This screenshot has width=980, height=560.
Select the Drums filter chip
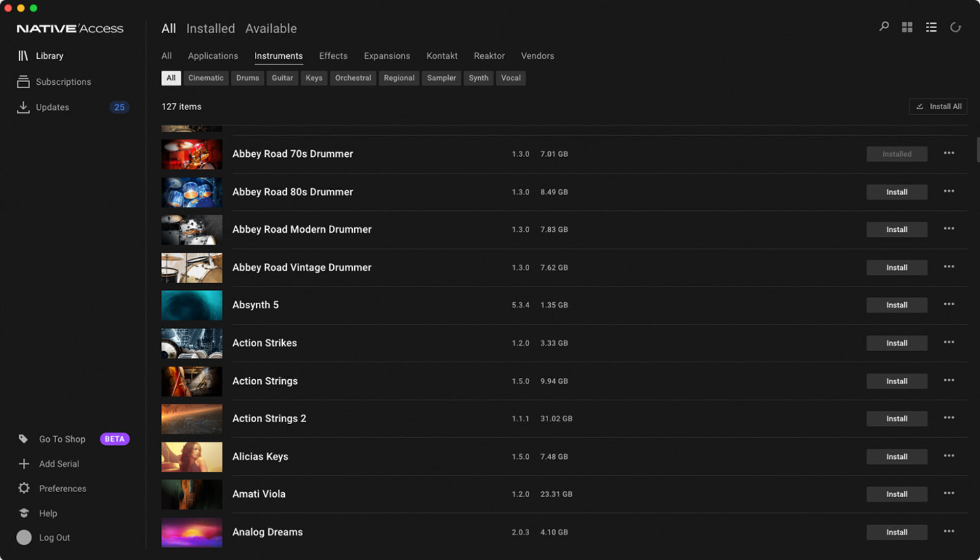coord(248,78)
